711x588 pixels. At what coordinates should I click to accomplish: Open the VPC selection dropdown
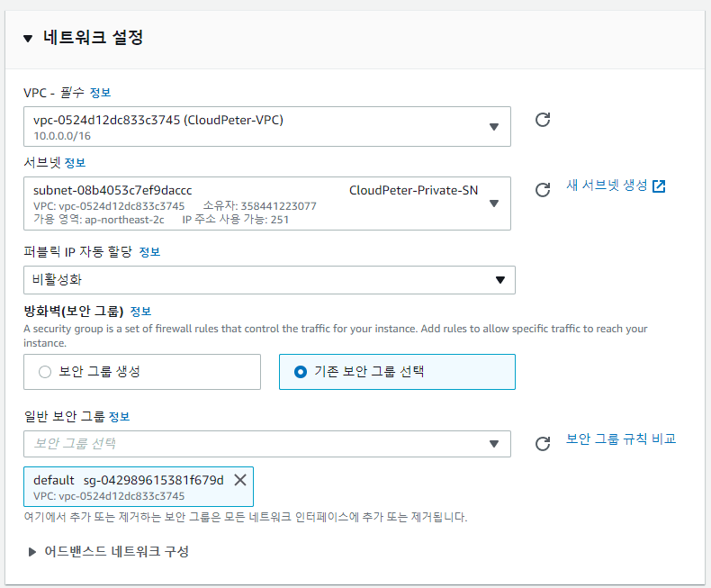[x=266, y=126]
